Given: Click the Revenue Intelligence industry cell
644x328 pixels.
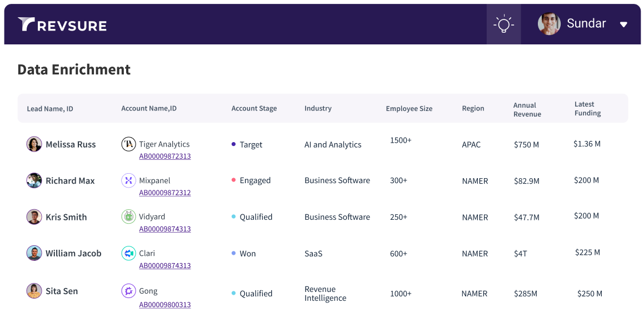Looking at the screenshot, I should click(325, 294).
